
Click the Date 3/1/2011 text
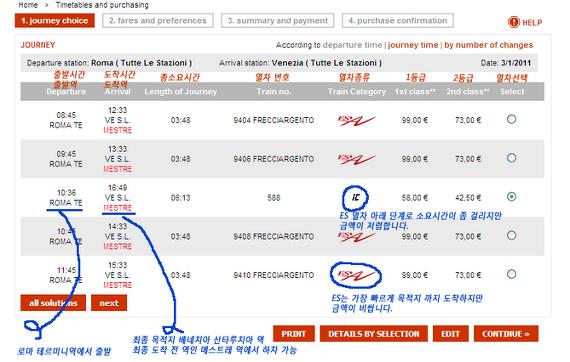506,63
